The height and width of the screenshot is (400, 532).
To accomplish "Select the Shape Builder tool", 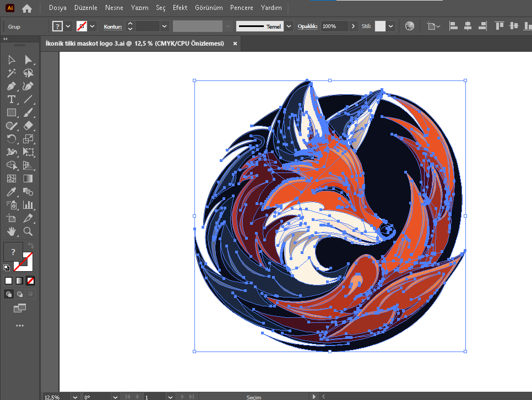I will (12, 165).
